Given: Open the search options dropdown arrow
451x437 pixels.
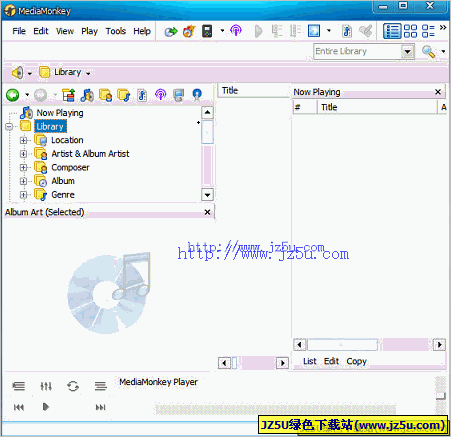Looking at the screenshot, I should tap(443, 51).
